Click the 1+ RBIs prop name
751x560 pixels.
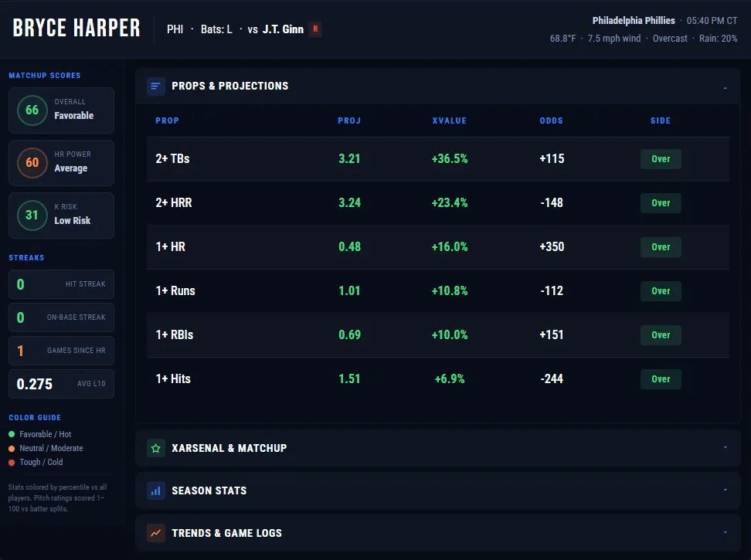click(x=175, y=335)
